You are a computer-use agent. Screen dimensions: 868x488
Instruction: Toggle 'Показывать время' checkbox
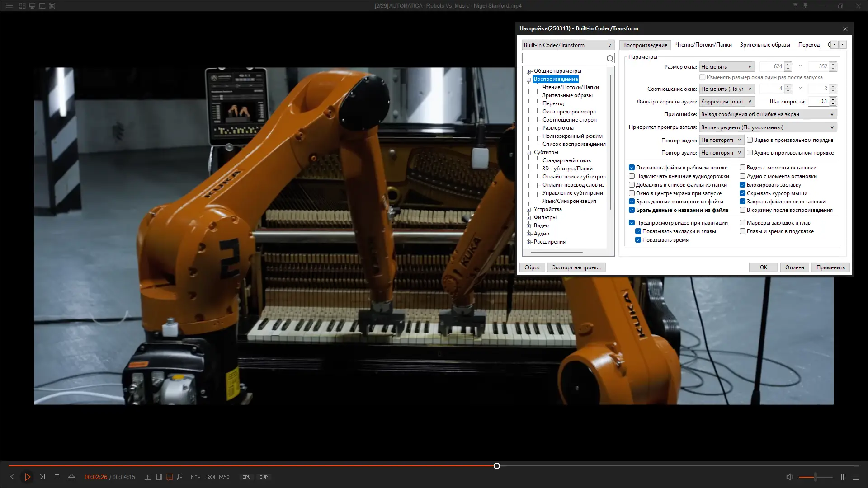pyautogui.click(x=638, y=240)
